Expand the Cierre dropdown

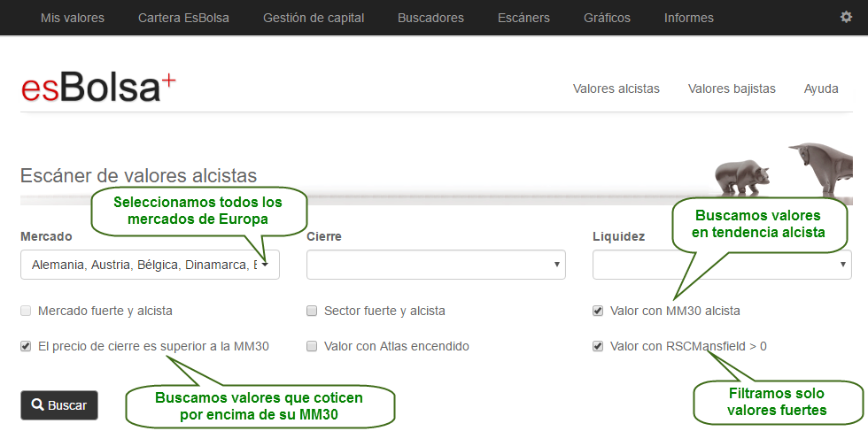click(x=436, y=265)
